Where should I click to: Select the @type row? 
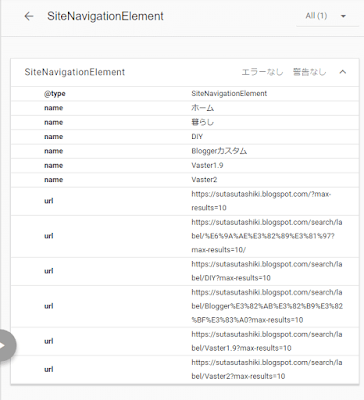185,94
